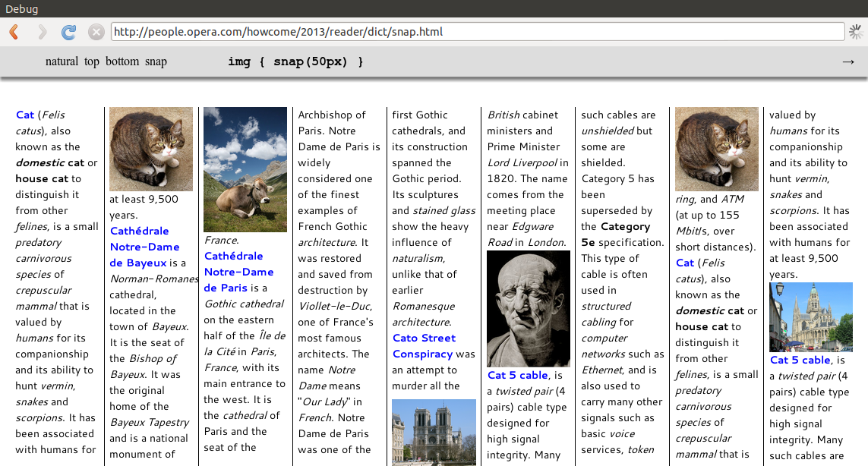
Task: Choose the "bottom" option in the page toolbar
Action: click(122, 61)
